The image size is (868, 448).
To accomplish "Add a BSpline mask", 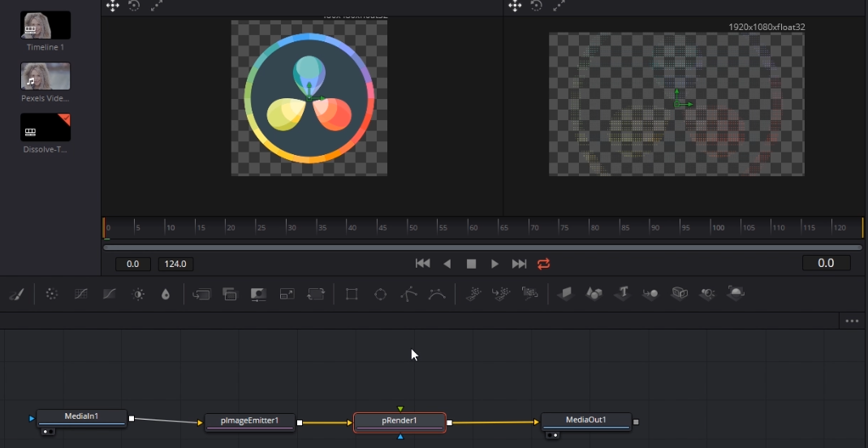I will pos(438,294).
